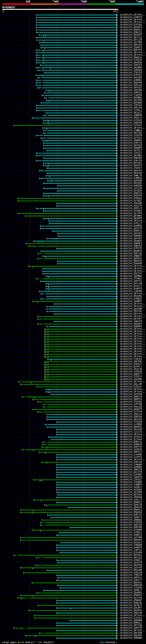Viewport: 146px width, 644px height.
Task: Select the UniRef100_Q69J40 label
Action: [131, 170]
